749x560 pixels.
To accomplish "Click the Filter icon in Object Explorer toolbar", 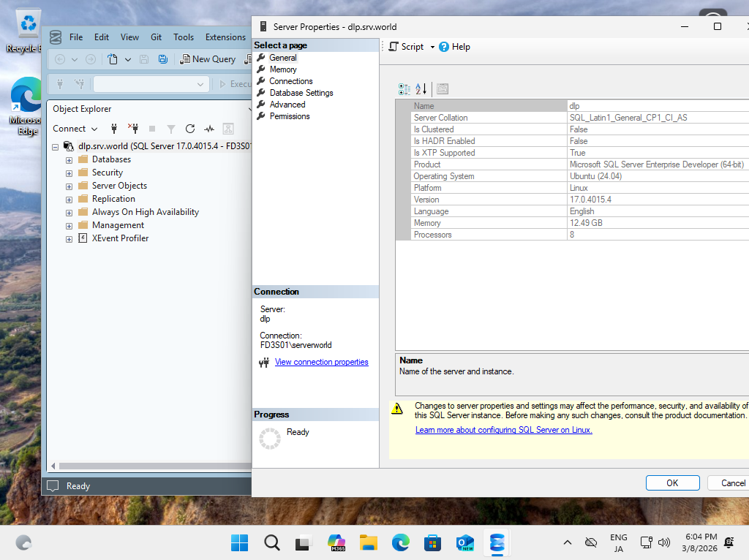I will coord(171,129).
